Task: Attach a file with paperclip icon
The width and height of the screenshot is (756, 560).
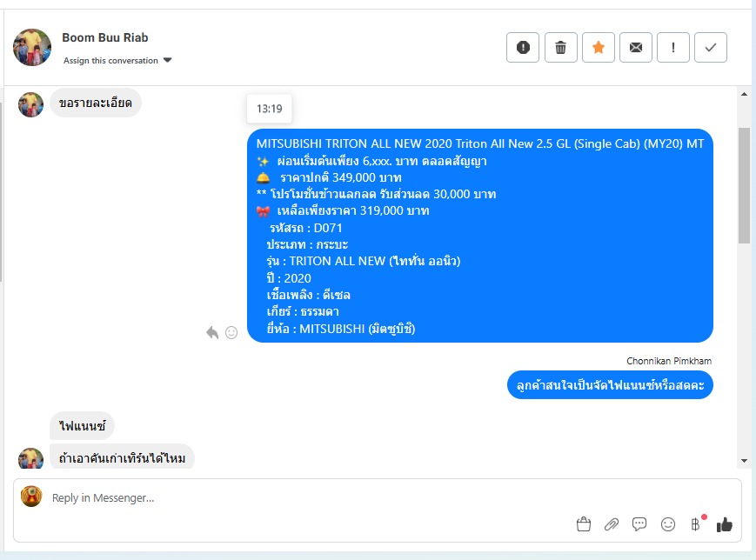Action: click(x=612, y=524)
